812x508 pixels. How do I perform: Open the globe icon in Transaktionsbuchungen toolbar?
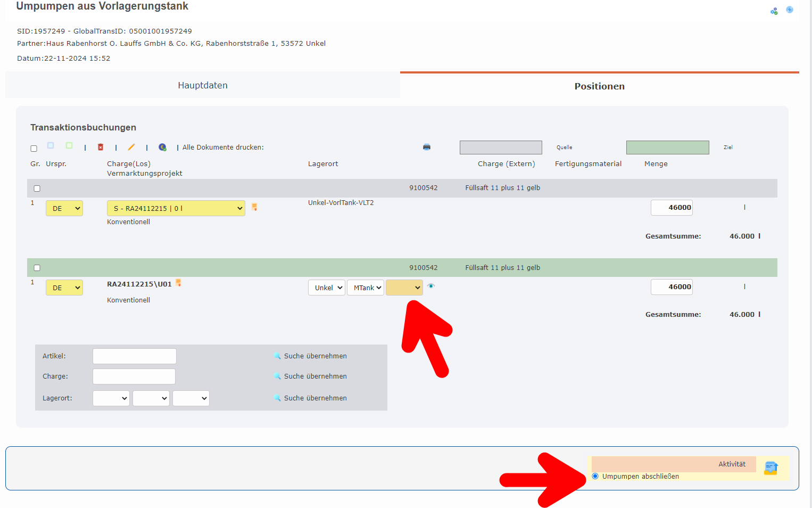tap(162, 147)
